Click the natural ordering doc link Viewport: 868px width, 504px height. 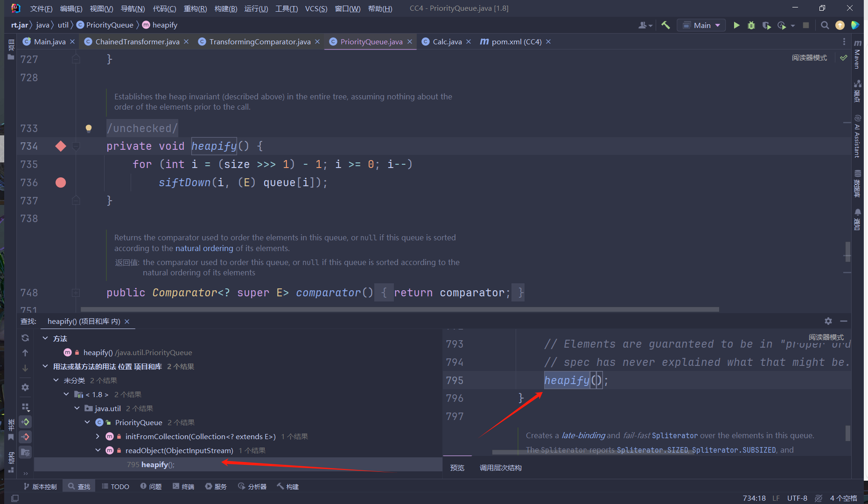click(x=204, y=248)
